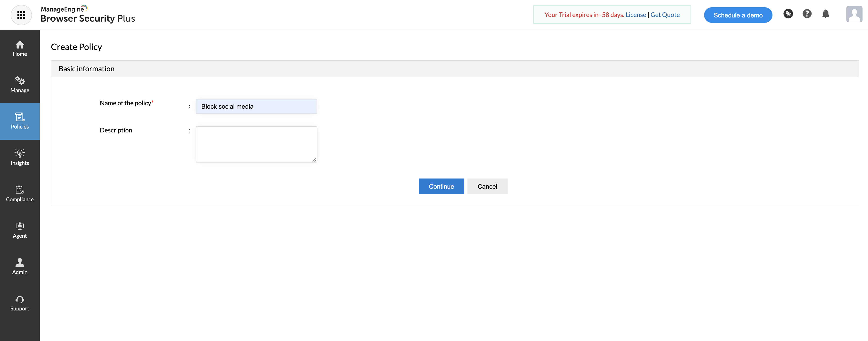868x341 pixels.
Task: Click the rocket quick-launch icon
Action: pos(788,14)
